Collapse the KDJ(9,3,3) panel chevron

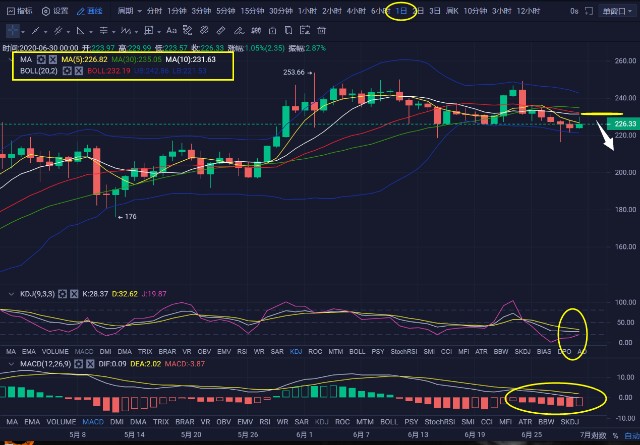click(x=11, y=294)
